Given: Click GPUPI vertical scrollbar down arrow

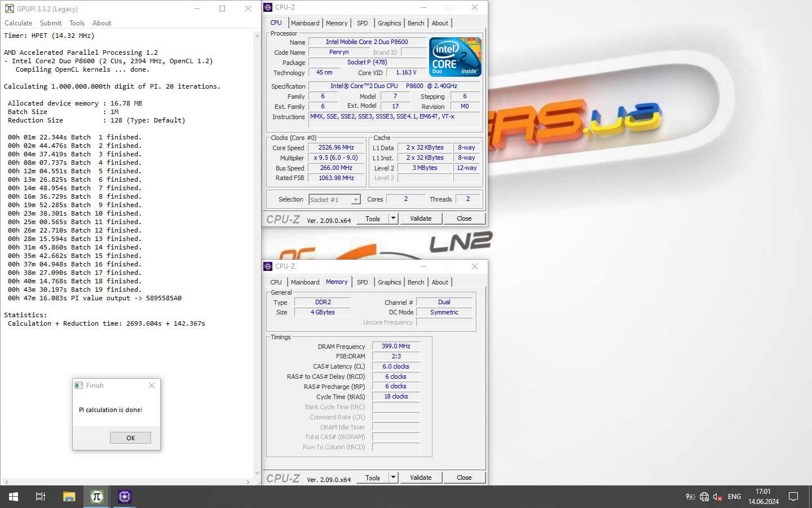Looking at the screenshot, I should pyautogui.click(x=257, y=473).
